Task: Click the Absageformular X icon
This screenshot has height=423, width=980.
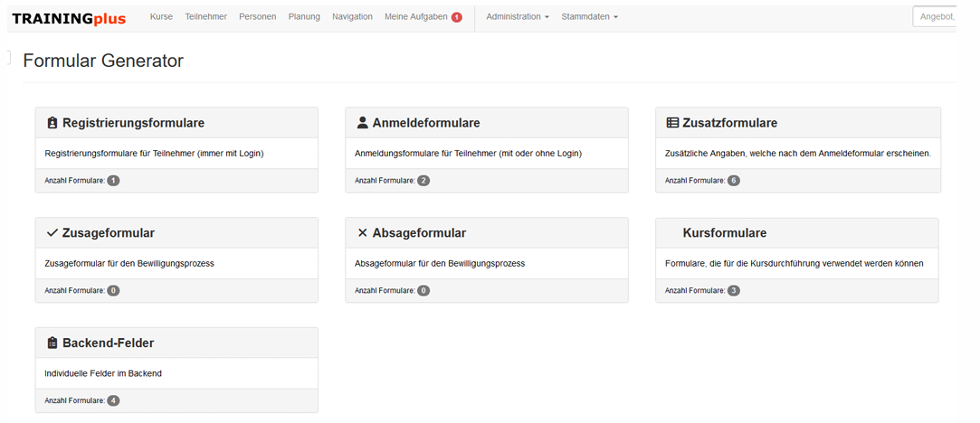Action: point(363,232)
